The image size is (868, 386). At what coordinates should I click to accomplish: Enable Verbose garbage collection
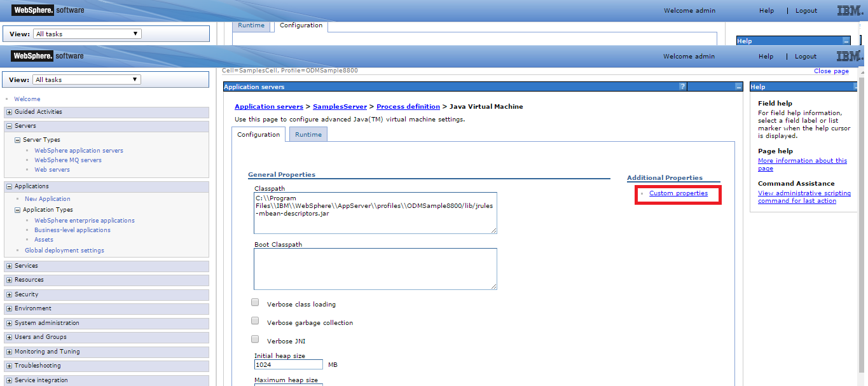[x=255, y=321]
